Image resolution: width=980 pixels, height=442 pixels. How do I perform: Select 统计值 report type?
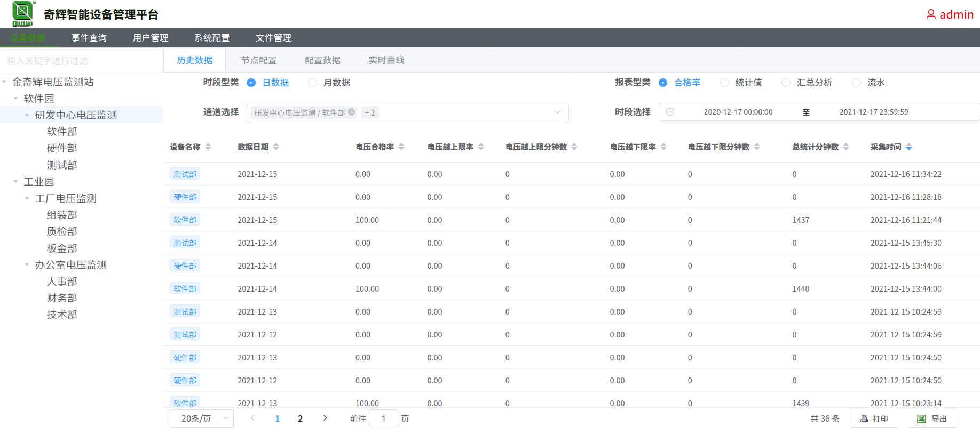[x=741, y=83]
